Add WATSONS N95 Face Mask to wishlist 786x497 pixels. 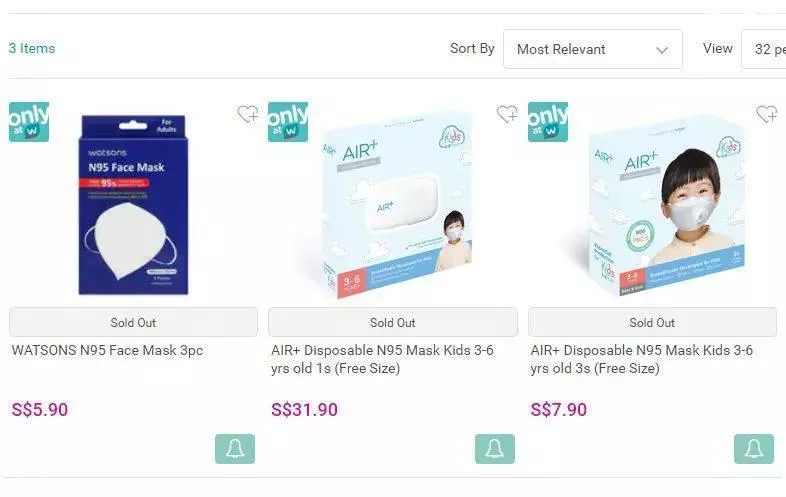pyautogui.click(x=248, y=114)
